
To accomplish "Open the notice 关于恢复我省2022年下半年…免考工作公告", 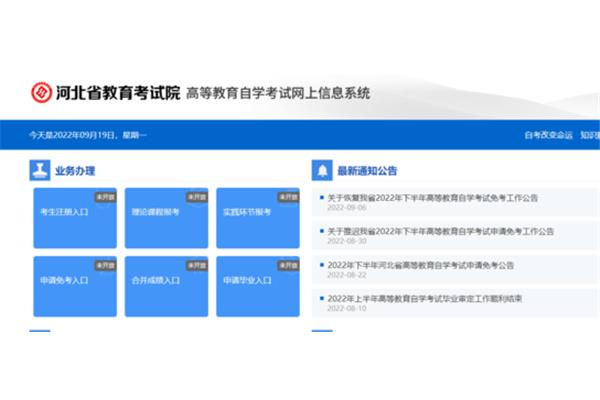I will tap(433, 198).
